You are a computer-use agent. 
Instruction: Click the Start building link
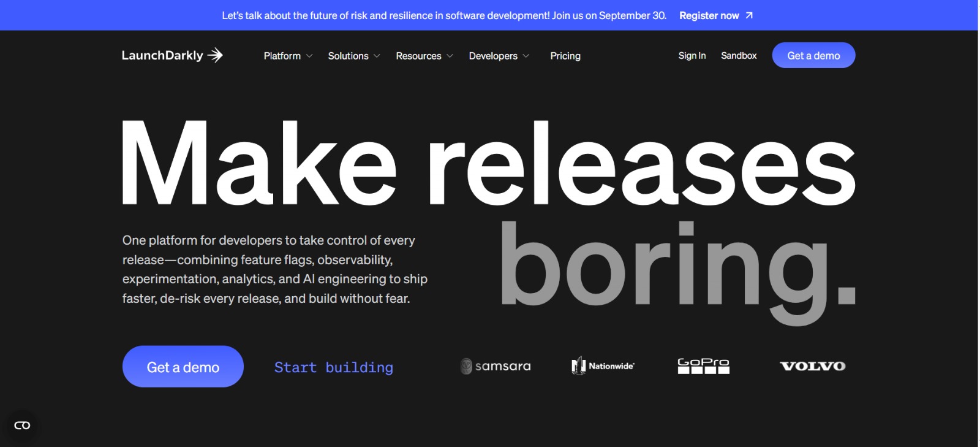334,367
